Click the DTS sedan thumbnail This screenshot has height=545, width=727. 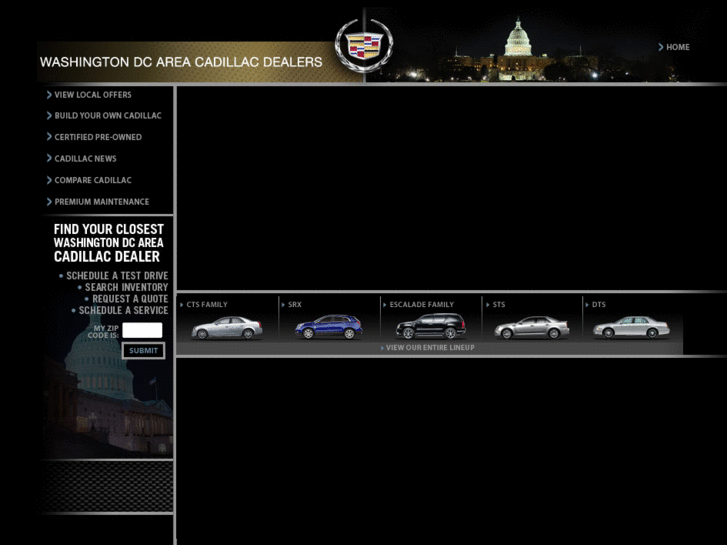click(x=631, y=327)
